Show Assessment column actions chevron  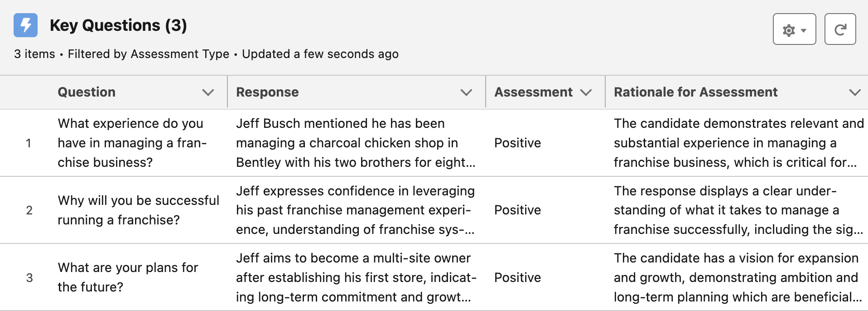586,92
